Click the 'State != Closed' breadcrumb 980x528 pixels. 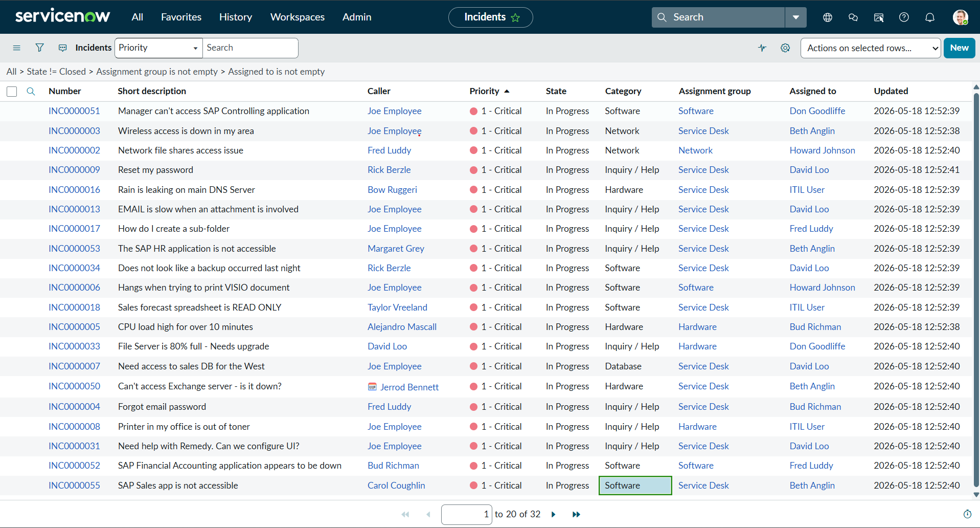point(56,72)
